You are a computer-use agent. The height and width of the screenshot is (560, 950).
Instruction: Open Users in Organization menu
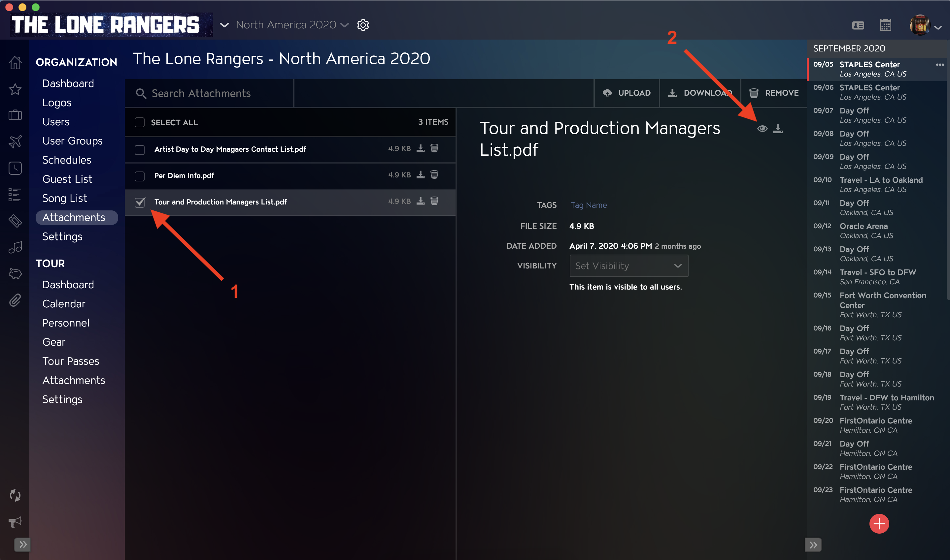click(x=55, y=121)
